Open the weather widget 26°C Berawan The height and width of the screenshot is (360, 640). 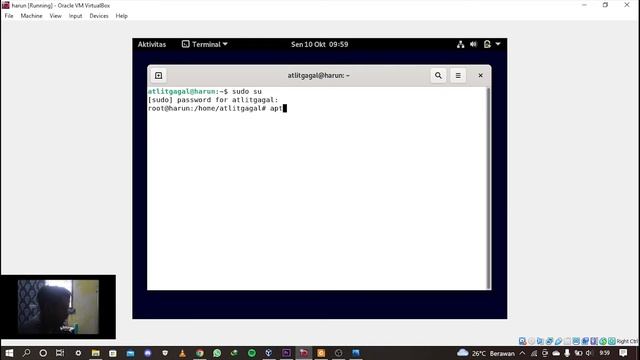486,353
